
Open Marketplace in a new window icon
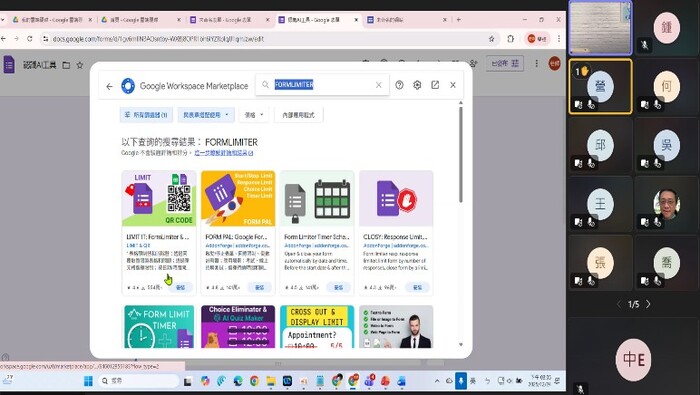pyautogui.click(x=435, y=85)
